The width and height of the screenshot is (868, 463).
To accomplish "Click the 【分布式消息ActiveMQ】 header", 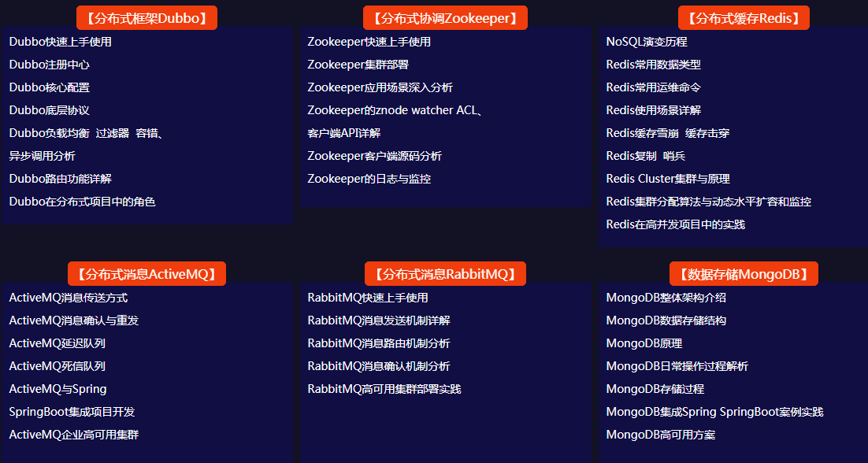I will (147, 274).
